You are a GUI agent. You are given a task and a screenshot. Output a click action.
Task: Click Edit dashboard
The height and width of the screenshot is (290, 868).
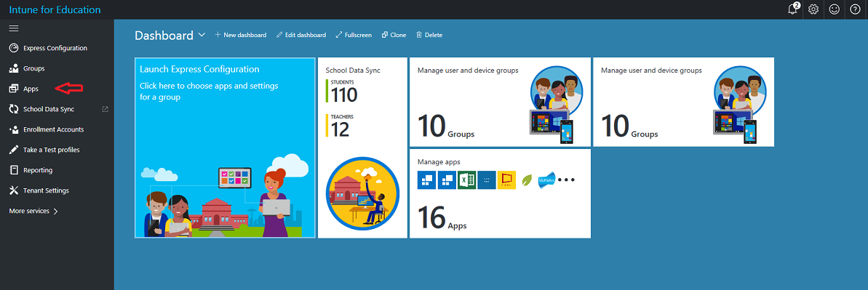[301, 35]
